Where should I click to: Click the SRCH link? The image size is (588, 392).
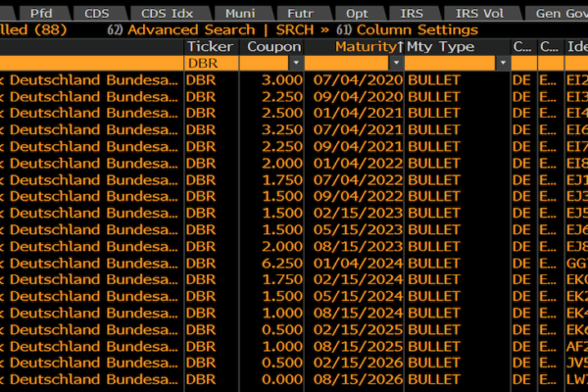295,29
